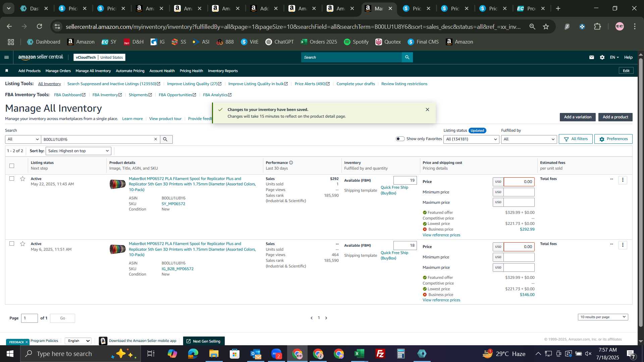Check the SY_MP06572 row checkbox
Screen dimensions: 644x362
(12, 179)
